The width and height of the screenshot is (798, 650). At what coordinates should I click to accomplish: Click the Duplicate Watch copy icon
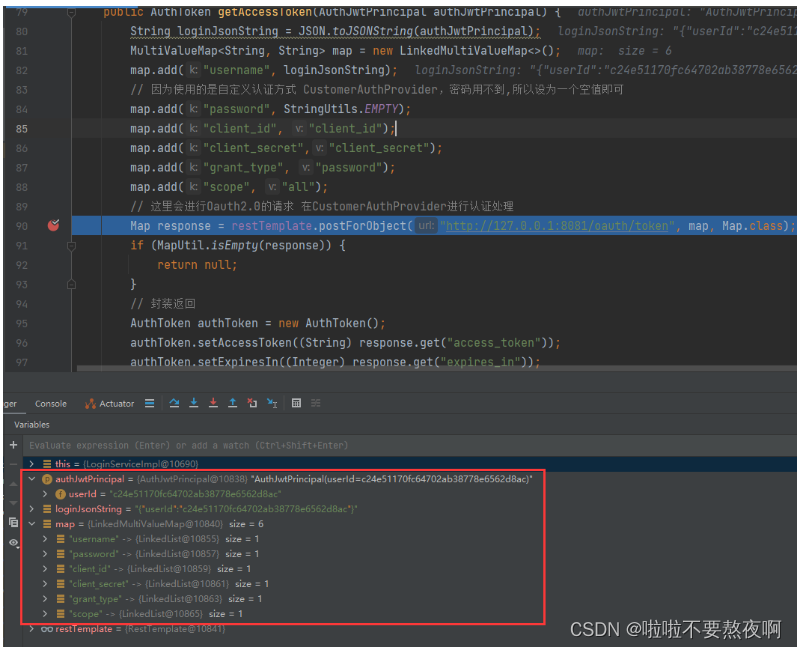point(13,522)
